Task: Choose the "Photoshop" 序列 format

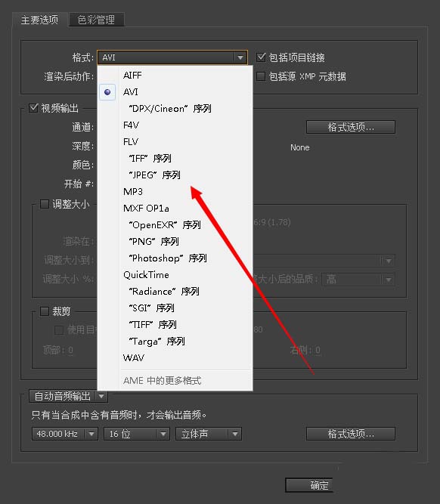Action: (x=175, y=258)
